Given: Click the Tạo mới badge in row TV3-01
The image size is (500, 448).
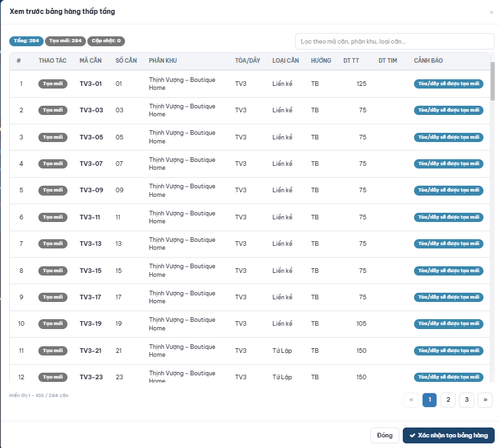Looking at the screenshot, I should (53, 84).
